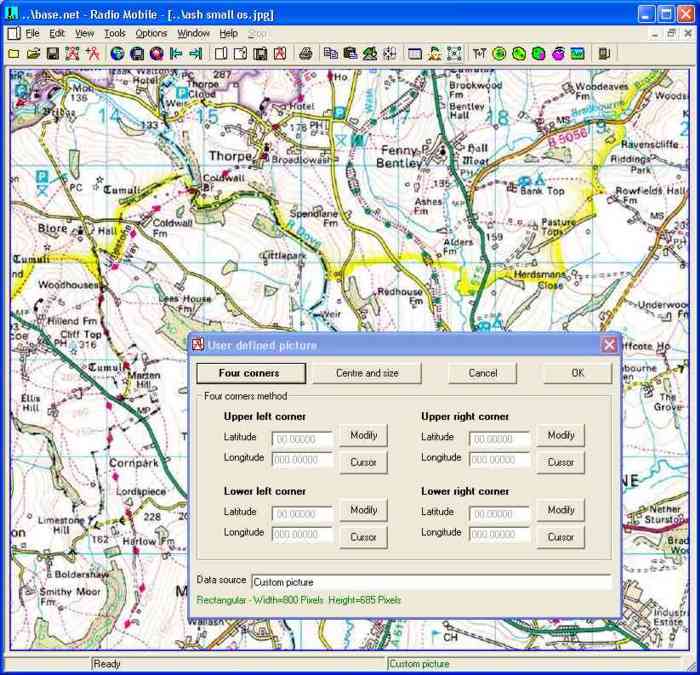This screenshot has height=675, width=700.
Task: Open Map properties via the blue globe icon
Action: pyautogui.click(x=117, y=54)
